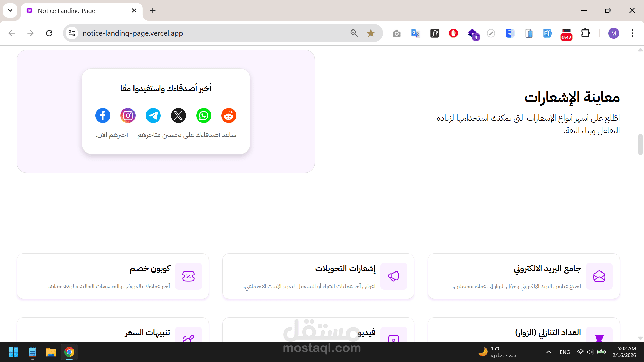Screen dimensions: 644x362
Task: Click the Reddit share icon
Action: [229, 116]
